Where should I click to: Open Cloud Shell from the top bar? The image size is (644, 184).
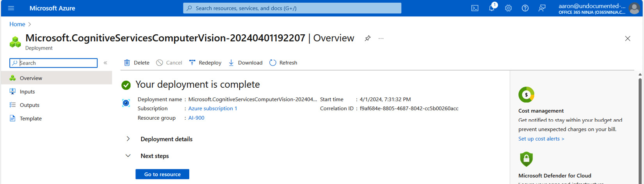[x=475, y=8]
